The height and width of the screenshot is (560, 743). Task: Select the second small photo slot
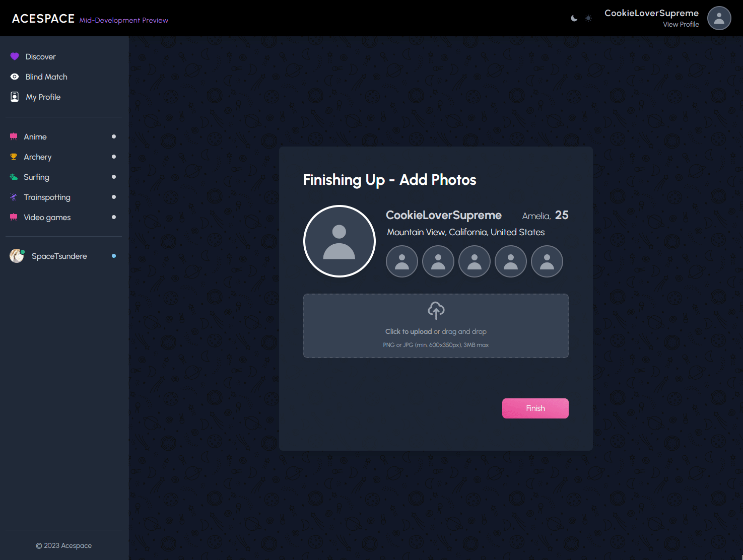point(438,261)
